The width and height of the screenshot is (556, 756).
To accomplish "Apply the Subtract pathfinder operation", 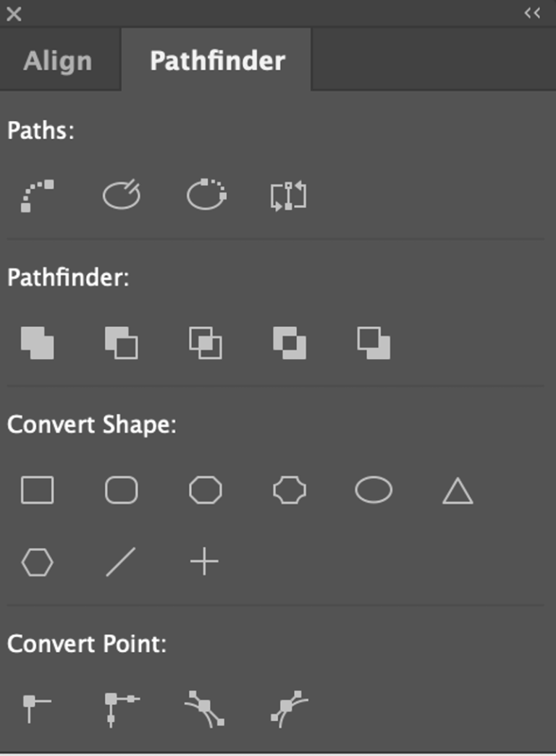I will point(121,344).
